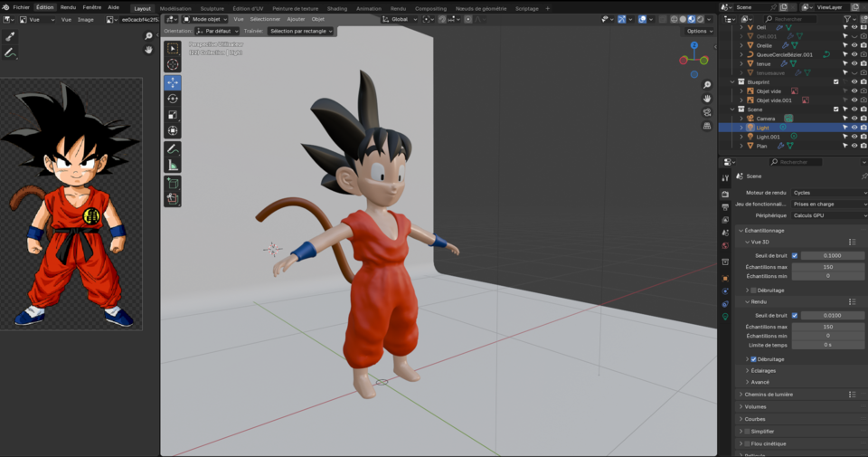Click the camera view icon beside the viewport gizmo
Screen dimensions: 868x457
coord(707,112)
